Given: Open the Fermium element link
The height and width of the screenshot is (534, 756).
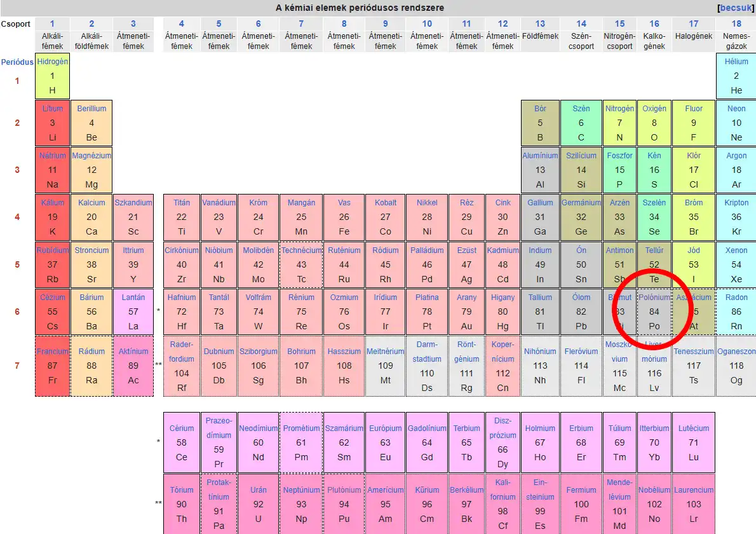Looking at the screenshot, I should tap(581, 489).
